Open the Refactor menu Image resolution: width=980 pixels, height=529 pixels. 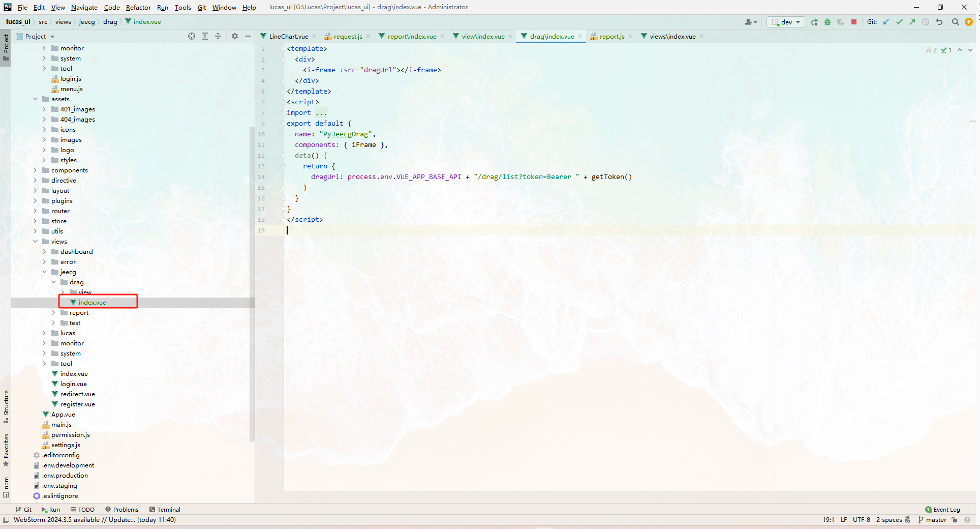138,7
